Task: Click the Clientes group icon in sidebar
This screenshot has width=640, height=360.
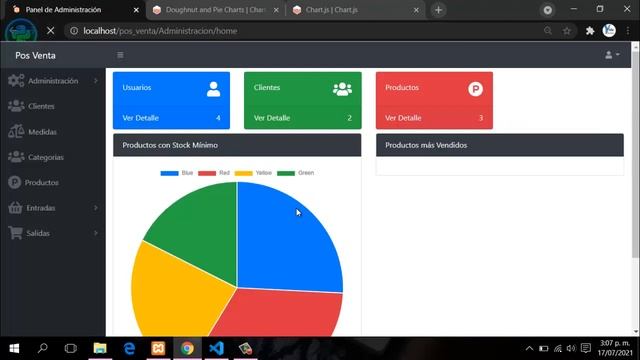Action: pos(16,106)
